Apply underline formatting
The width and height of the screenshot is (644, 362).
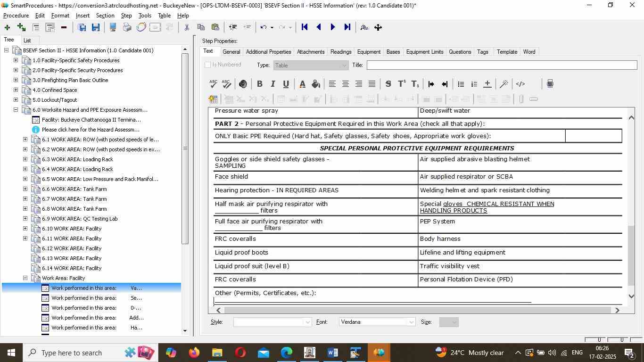click(x=286, y=84)
